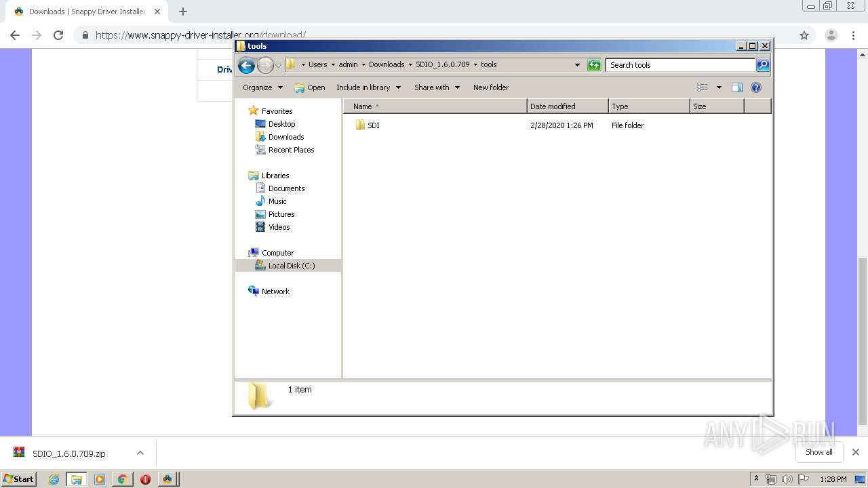The image size is (868, 488).
Task: Click Explorer's greyed-out Forward arrow button
Action: click(x=265, y=65)
